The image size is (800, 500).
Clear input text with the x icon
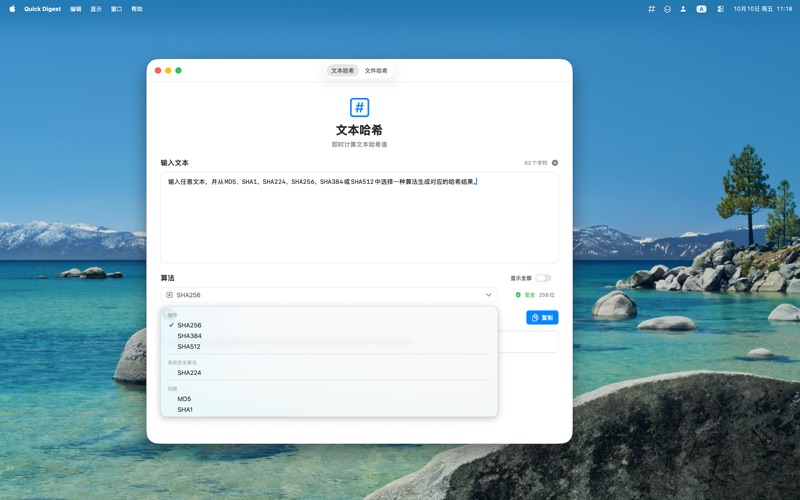[555, 163]
